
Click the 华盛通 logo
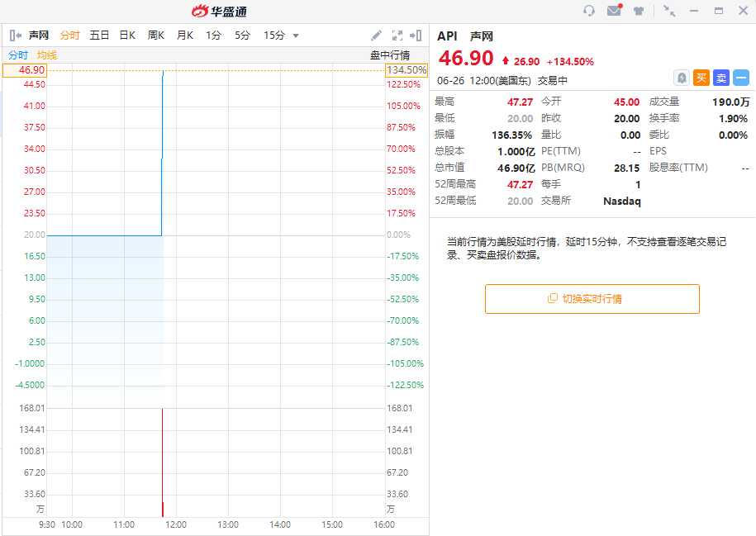220,11
